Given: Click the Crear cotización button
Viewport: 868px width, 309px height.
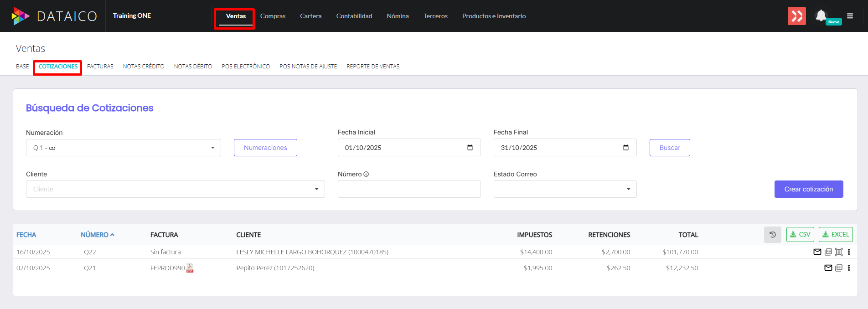Looking at the screenshot, I should coord(808,189).
